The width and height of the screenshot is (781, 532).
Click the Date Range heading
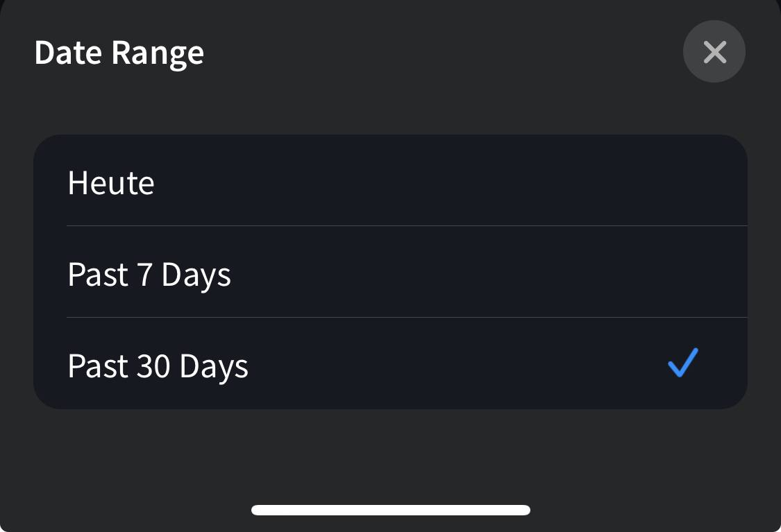click(x=119, y=53)
